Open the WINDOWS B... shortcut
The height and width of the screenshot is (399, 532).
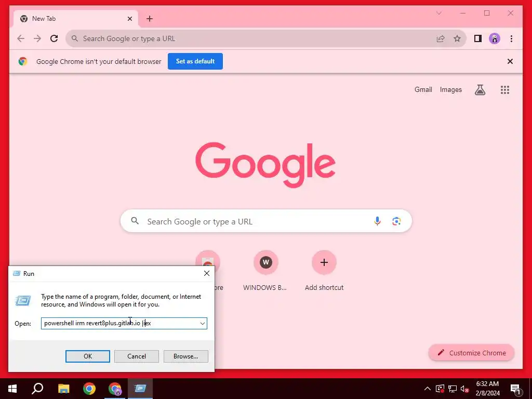click(x=265, y=270)
